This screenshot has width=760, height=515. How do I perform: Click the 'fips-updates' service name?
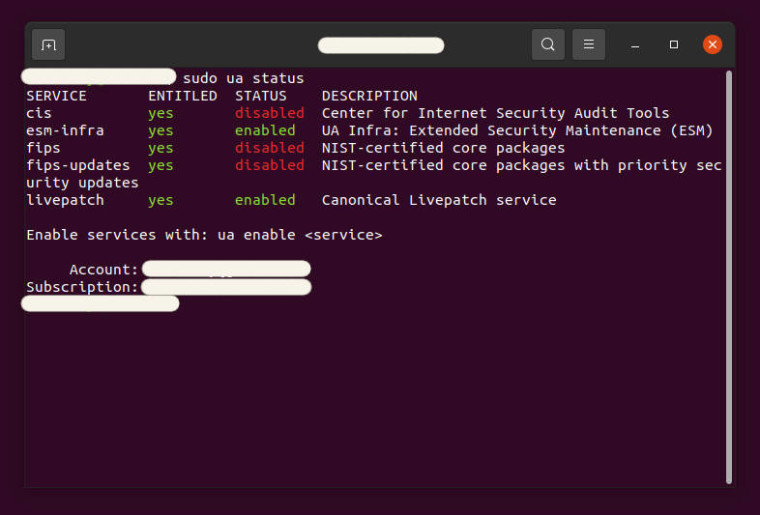[x=78, y=165]
